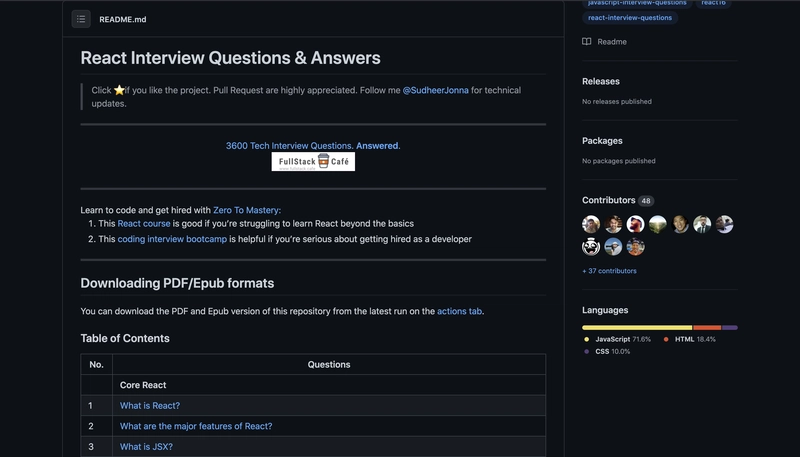Open the panda-face contributor avatar
This screenshot has height=457, width=800.
click(591, 247)
